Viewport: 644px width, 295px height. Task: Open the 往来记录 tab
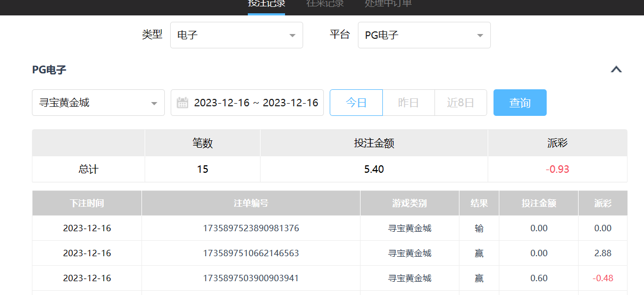pos(325,4)
